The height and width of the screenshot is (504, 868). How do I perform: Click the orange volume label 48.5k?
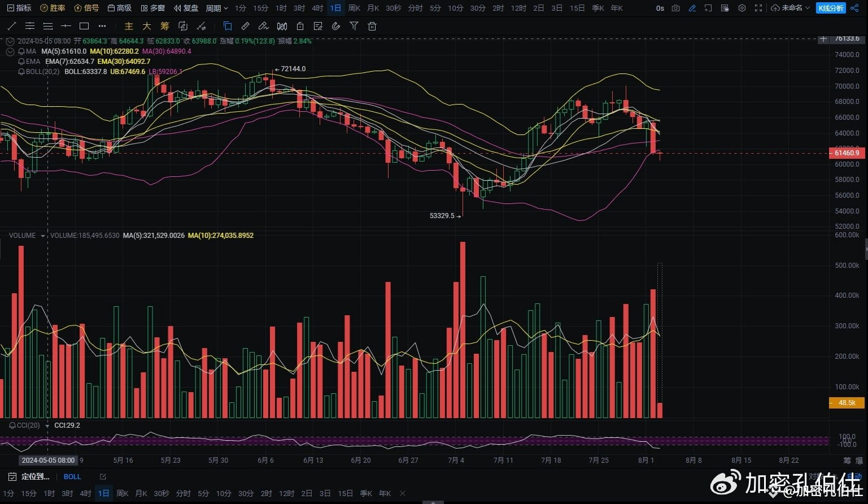click(846, 403)
